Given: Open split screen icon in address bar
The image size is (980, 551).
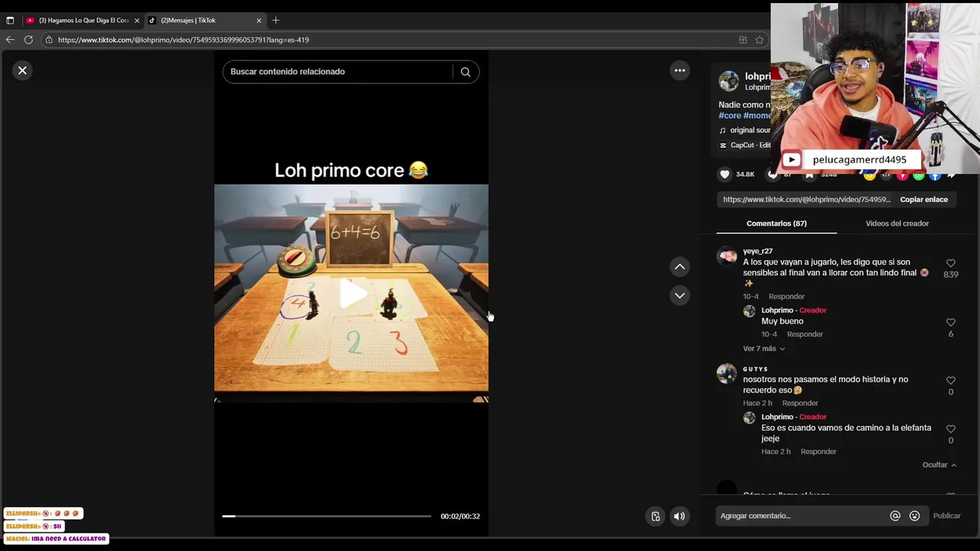Looking at the screenshot, I should 743,40.
